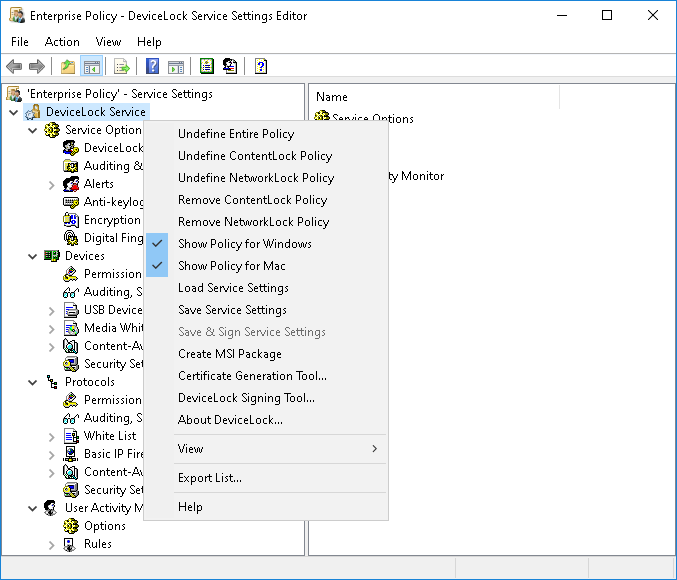Open the Action menu in menu bar
The height and width of the screenshot is (580, 677).
tap(62, 42)
